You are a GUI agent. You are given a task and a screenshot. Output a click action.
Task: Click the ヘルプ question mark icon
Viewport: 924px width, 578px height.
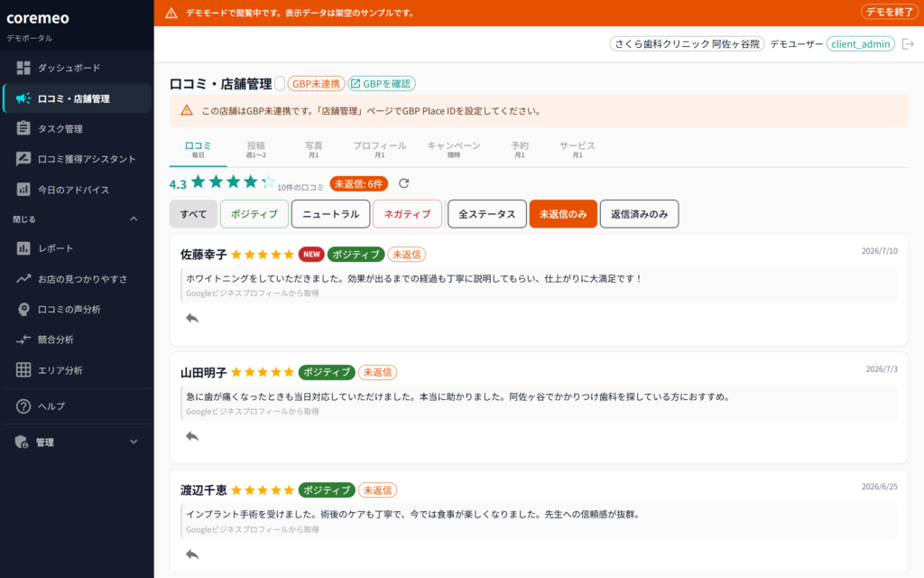pyautogui.click(x=23, y=406)
